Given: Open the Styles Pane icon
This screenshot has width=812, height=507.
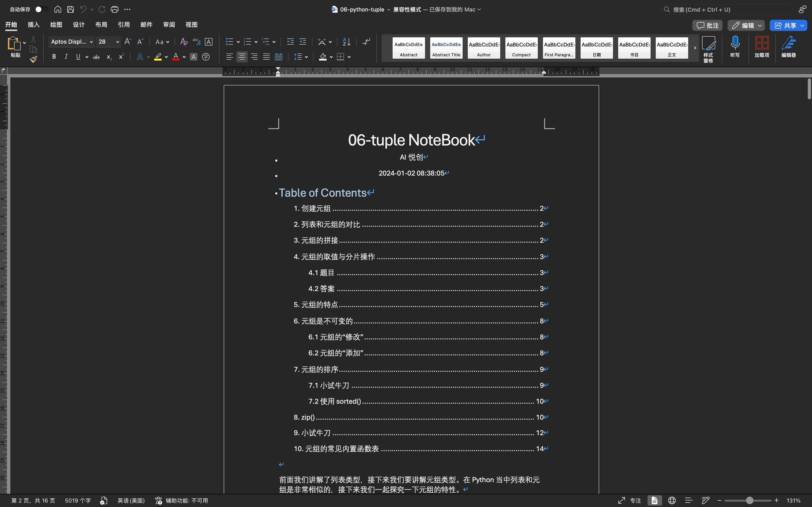Looking at the screenshot, I should point(708,43).
